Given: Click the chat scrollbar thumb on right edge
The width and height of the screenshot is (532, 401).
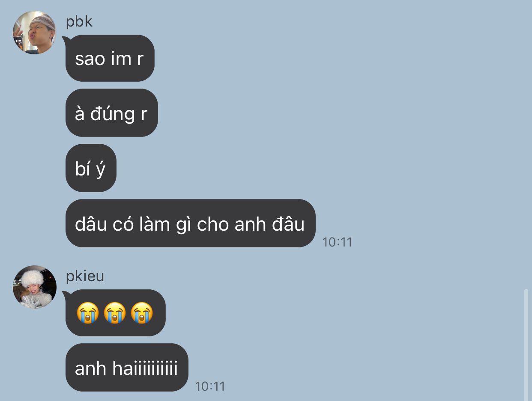Looking at the screenshot, I should tap(526, 345).
